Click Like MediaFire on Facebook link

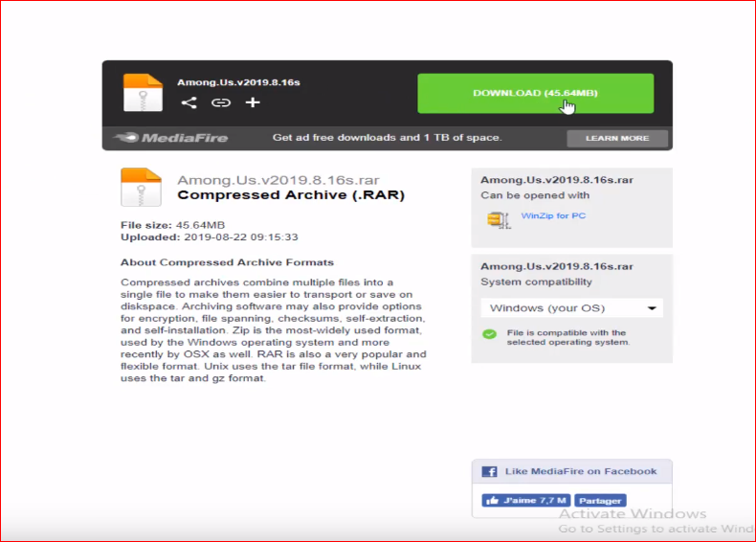(x=581, y=471)
